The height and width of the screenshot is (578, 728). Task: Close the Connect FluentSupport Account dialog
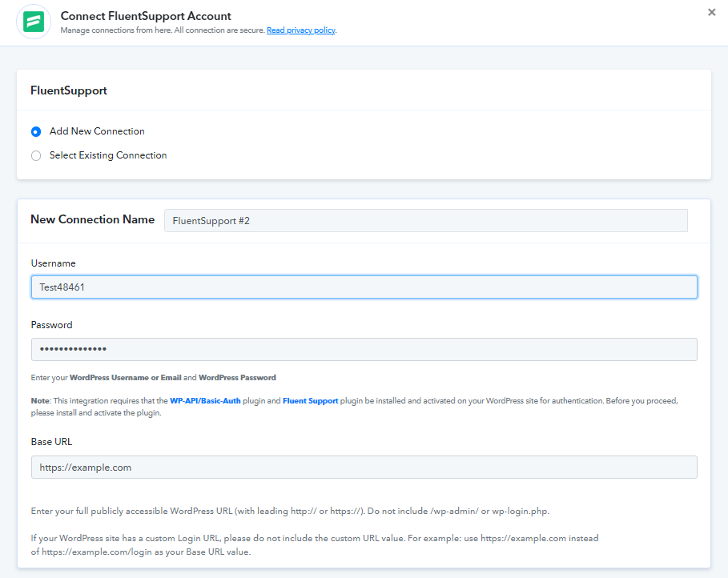[711, 13]
